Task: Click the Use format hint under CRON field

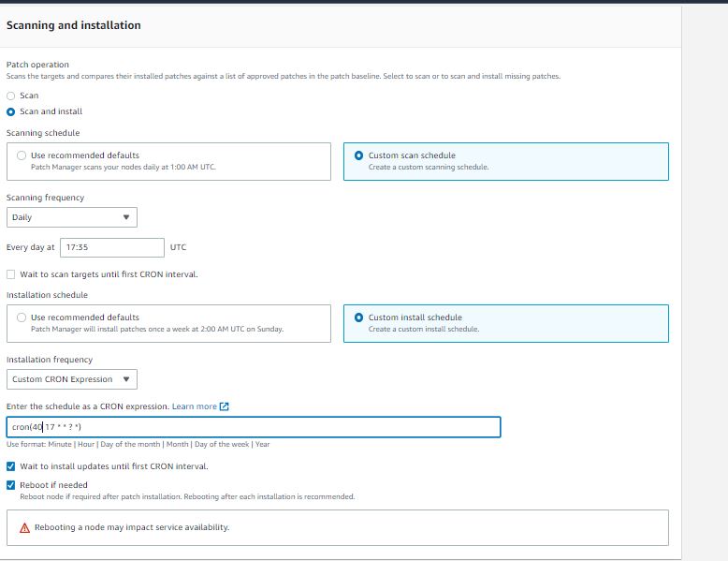Action: (138, 444)
